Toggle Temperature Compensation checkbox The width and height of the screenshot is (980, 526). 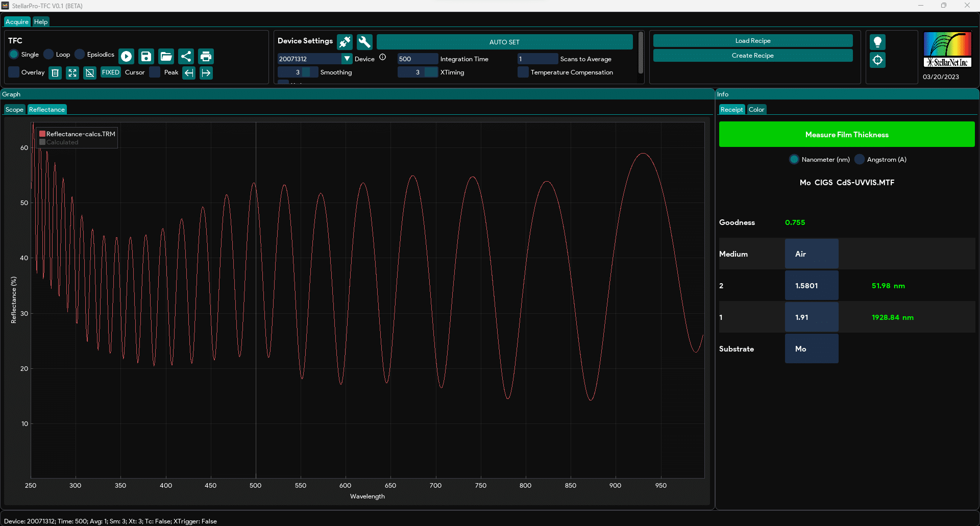[523, 72]
